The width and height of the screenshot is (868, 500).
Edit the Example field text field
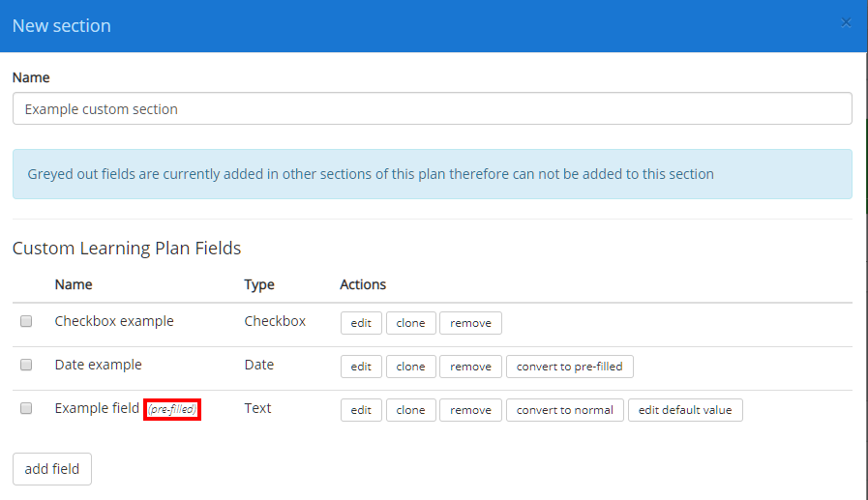coord(361,410)
